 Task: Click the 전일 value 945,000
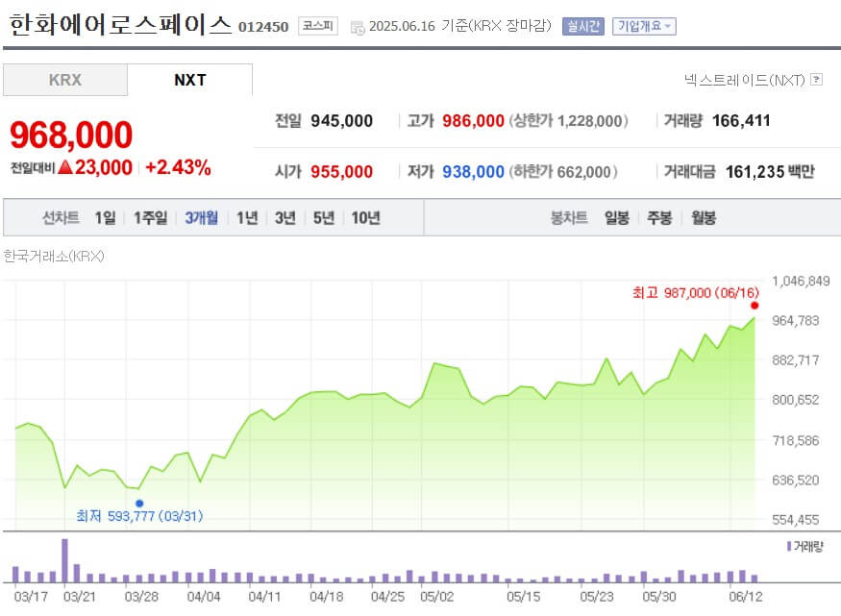click(341, 121)
